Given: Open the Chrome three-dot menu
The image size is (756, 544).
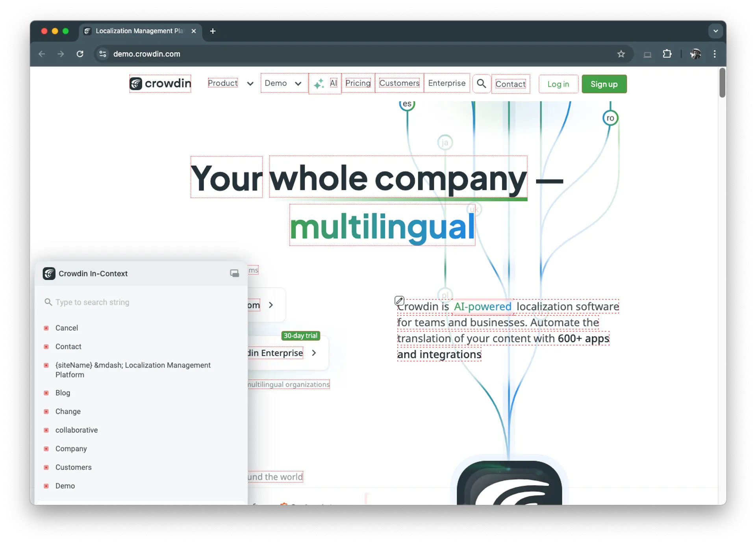Looking at the screenshot, I should pyautogui.click(x=715, y=54).
